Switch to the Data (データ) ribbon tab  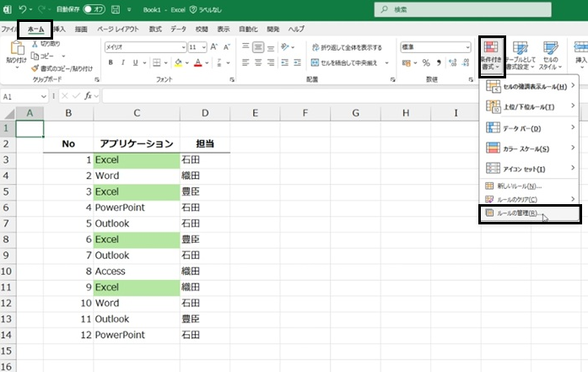(179, 29)
